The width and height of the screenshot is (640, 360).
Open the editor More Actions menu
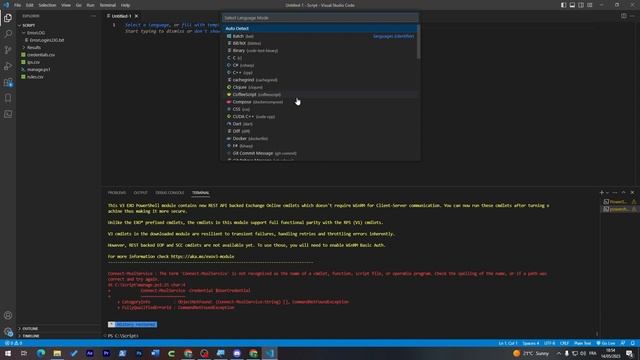click(x=632, y=16)
